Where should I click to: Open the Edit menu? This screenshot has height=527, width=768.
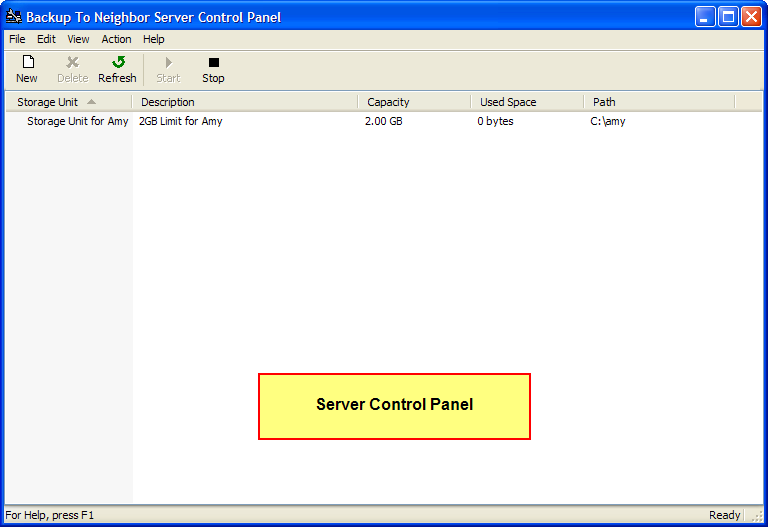coord(47,39)
